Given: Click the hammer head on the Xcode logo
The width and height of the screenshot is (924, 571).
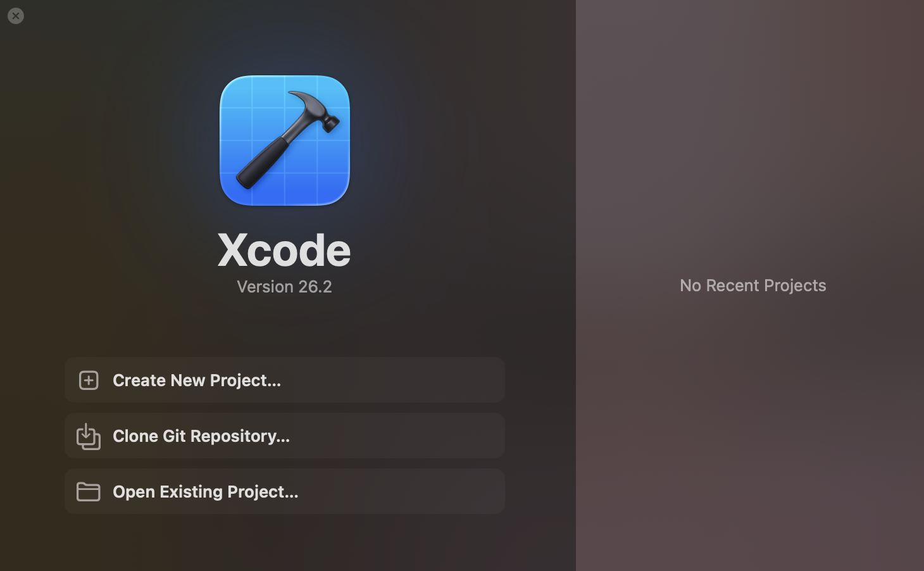Looking at the screenshot, I should [316, 110].
